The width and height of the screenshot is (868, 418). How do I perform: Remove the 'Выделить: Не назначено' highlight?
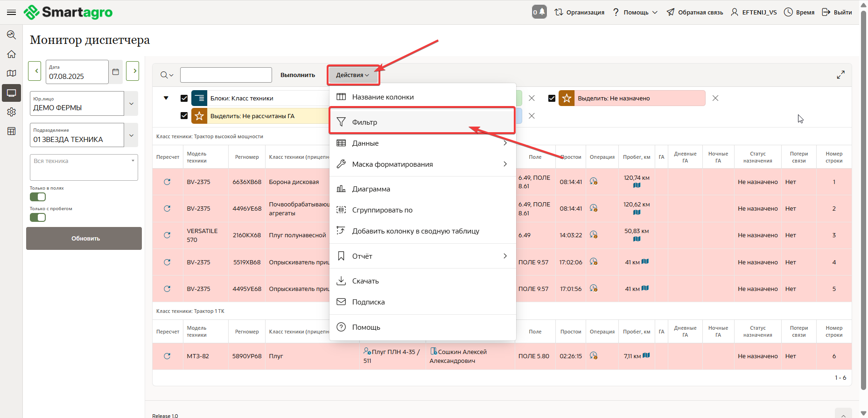click(x=715, y=98)
